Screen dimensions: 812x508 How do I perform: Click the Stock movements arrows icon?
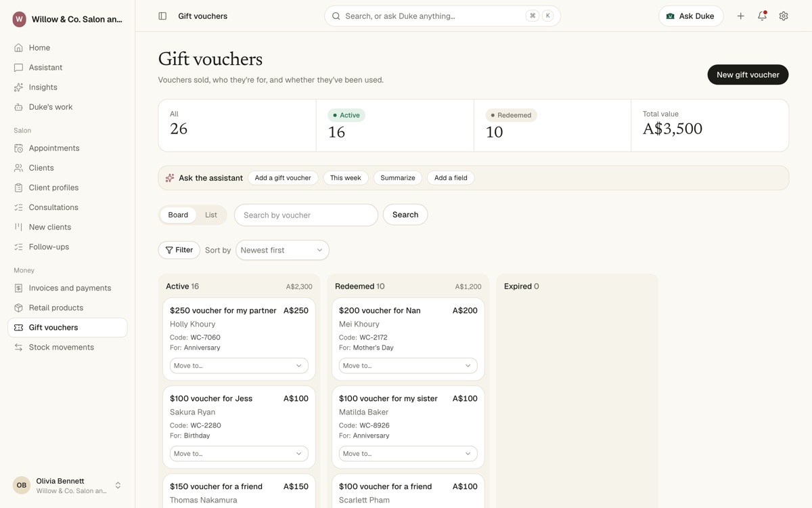[x=18, y=347]
